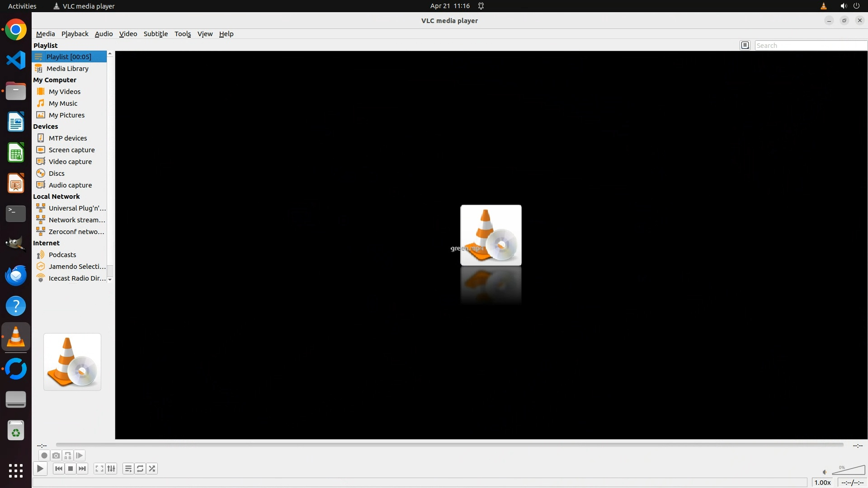Image resolution: width=868 pixels, height=488 pixels.
Task: Open Podcasts under Internet
Action: click(x=62, y=255)
